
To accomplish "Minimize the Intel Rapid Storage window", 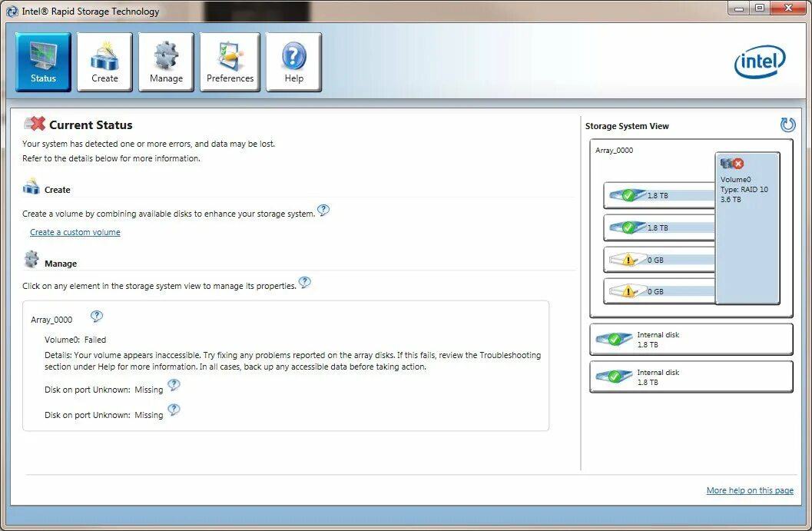I will coord(739,8).
